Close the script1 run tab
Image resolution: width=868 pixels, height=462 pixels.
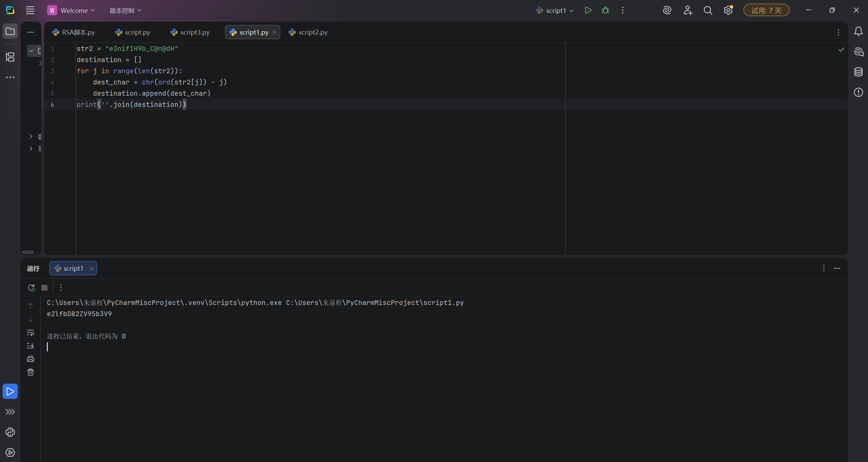(91, 268)
